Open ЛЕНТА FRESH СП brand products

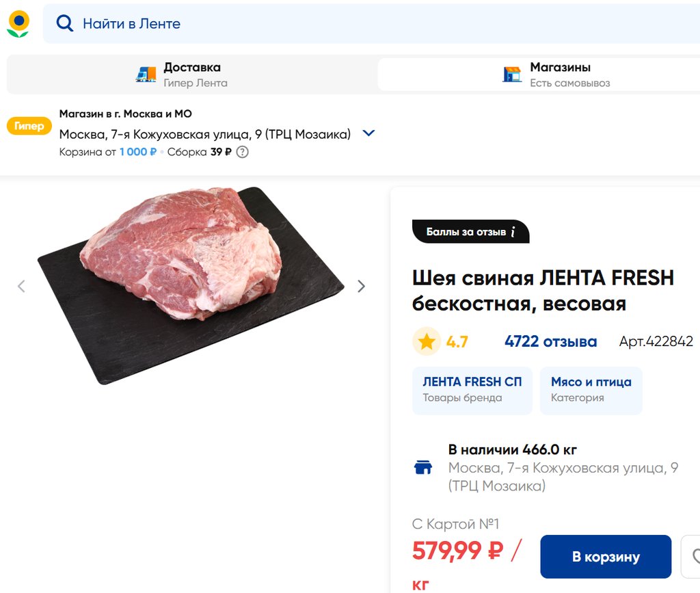pyautogui.click(x=472, y=390)
